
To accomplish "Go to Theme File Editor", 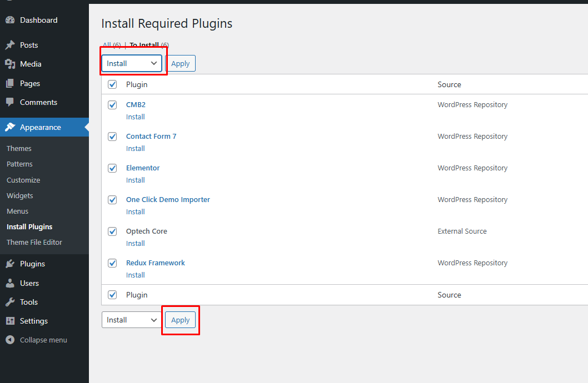I will coord(34,242).
